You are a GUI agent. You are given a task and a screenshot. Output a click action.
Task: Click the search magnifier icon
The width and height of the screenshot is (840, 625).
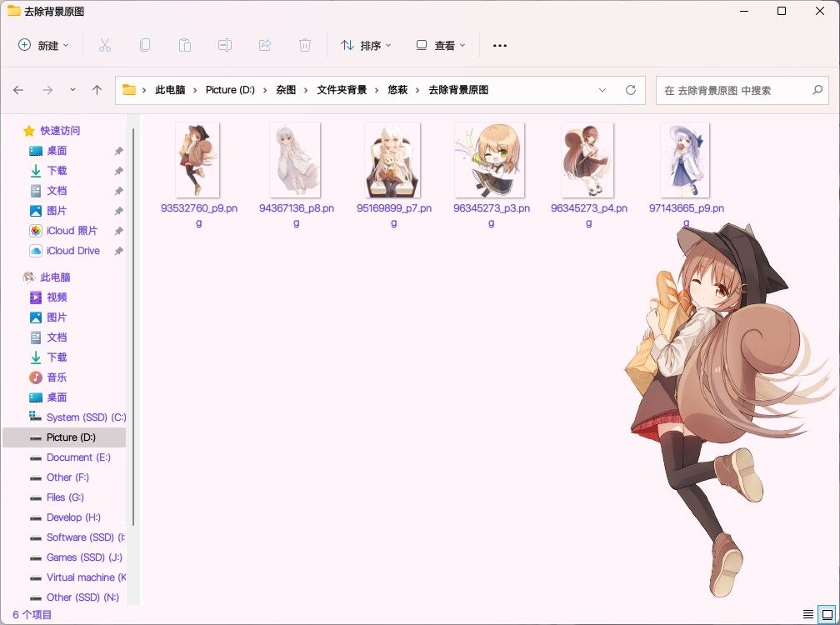817,90
